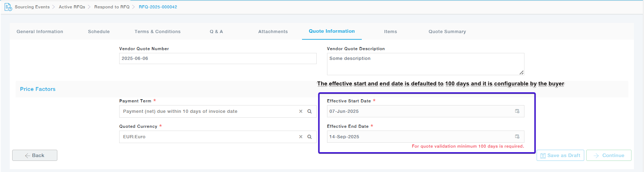Search Payment Term options with magnifier

pyautogui.click(x=309, y=111)
